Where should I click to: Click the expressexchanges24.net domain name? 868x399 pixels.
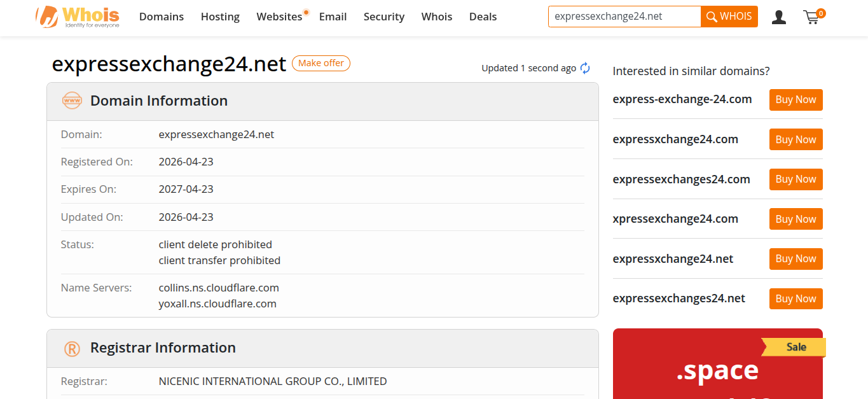pyautogui.click(x=679, y=298)
